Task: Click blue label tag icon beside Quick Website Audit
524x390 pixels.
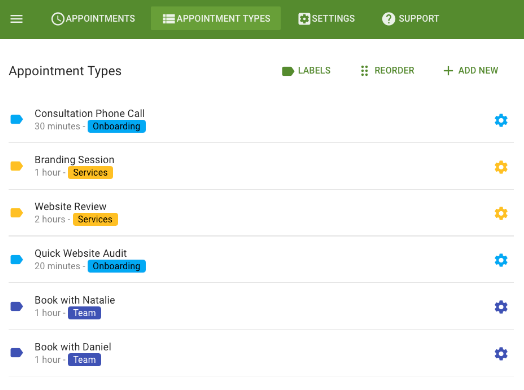Action: pyautogui.click(x=16, y=259)
